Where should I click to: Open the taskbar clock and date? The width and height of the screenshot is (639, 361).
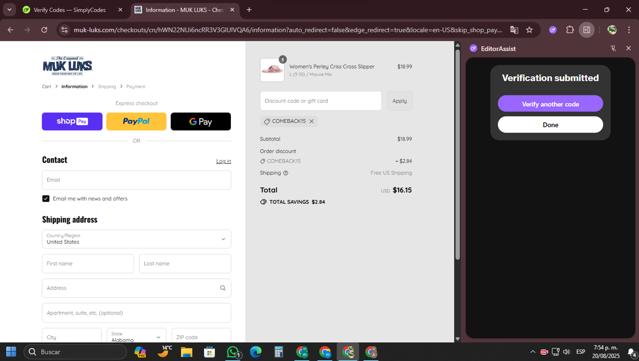(x=606, y=352)
